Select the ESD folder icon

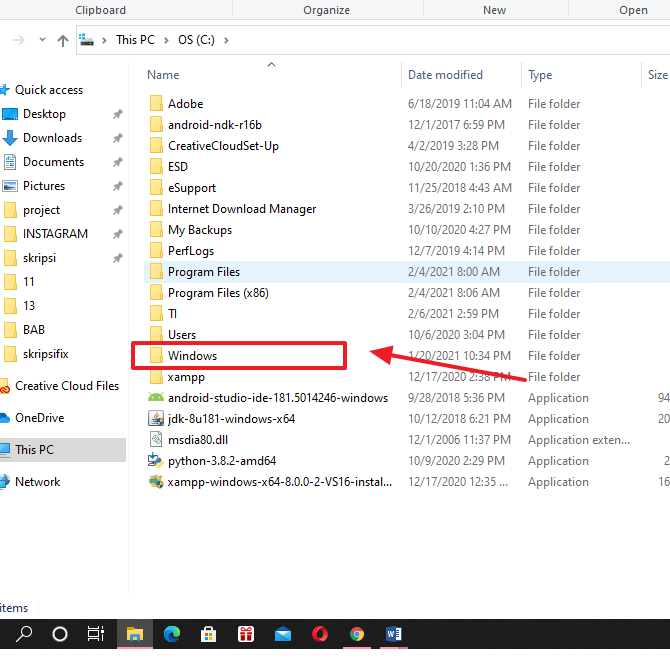[156, 166]
